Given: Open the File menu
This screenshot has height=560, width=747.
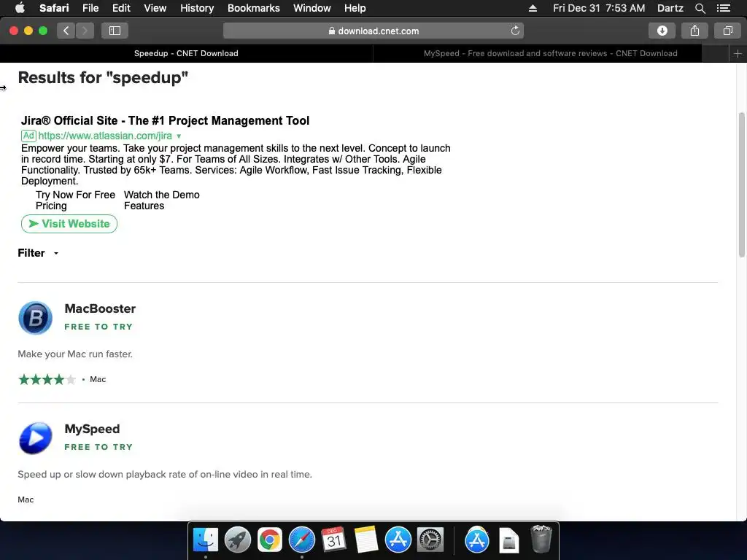Looking at the screenshot, I should [90, 8].
